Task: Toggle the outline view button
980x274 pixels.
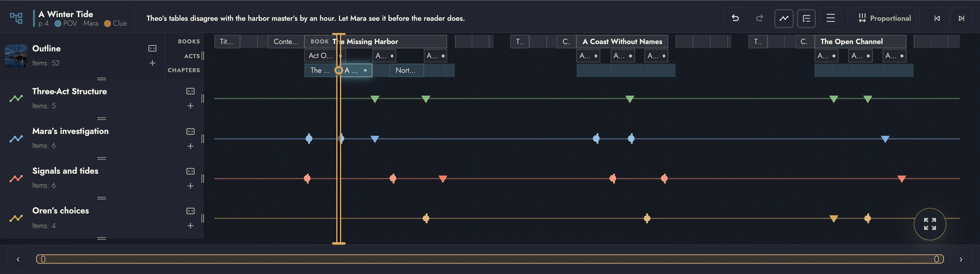Action: pyautogui.click(x=806, y=18)
